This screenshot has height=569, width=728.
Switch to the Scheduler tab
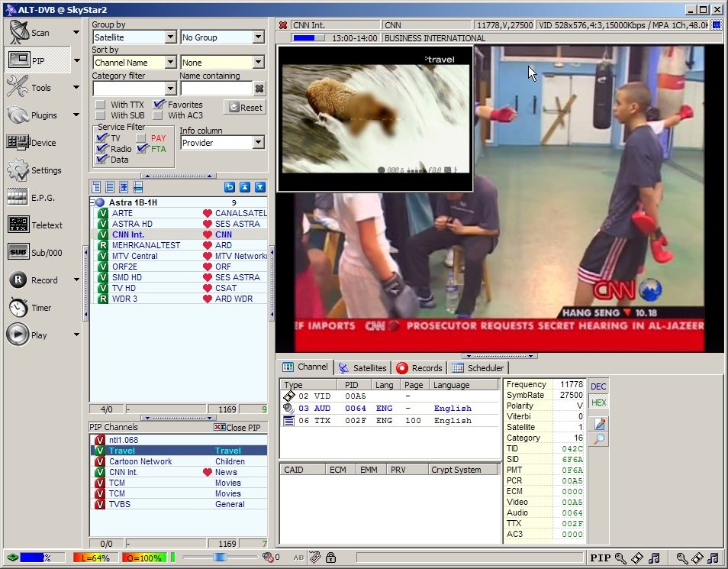tap(478, 367)
